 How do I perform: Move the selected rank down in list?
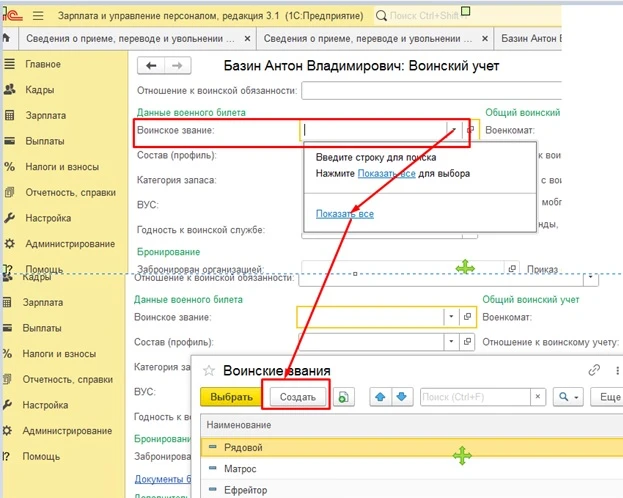tap(402, 397)
